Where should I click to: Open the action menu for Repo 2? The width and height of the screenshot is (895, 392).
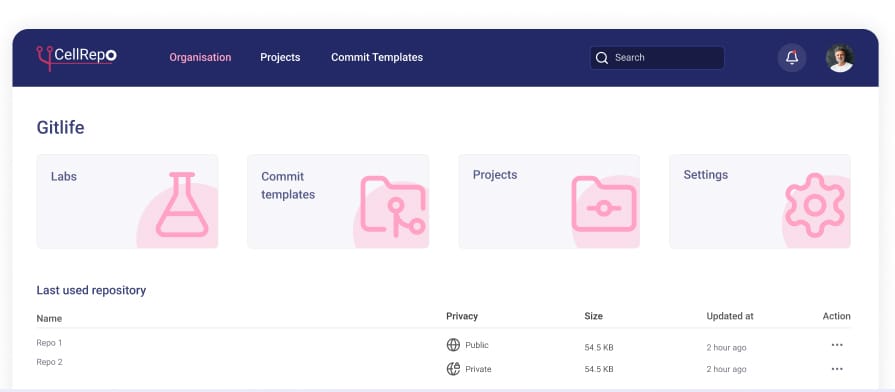pos(837,369)
